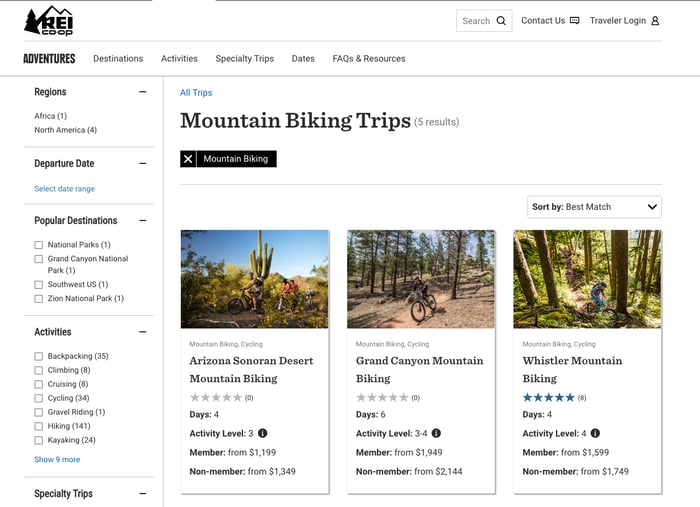Check the National Parks checkbox
This screenshot has width=700, height=507.
(x=39, y=245)
